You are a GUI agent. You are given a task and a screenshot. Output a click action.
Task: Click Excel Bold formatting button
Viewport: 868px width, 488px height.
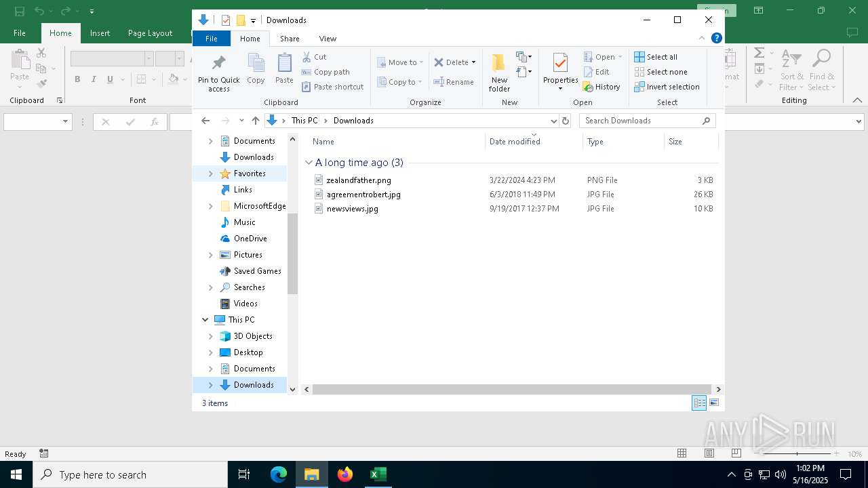point(77,79)
